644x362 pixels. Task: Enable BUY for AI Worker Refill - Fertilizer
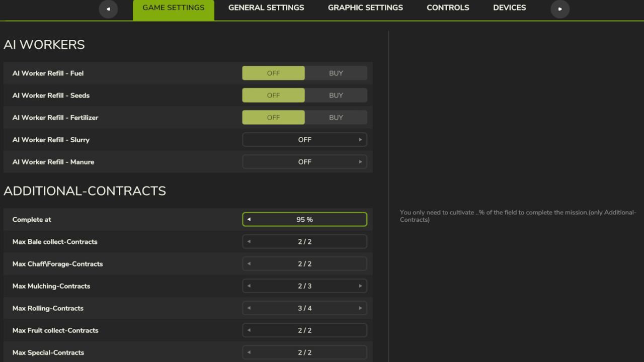click(x=336, y=117)
